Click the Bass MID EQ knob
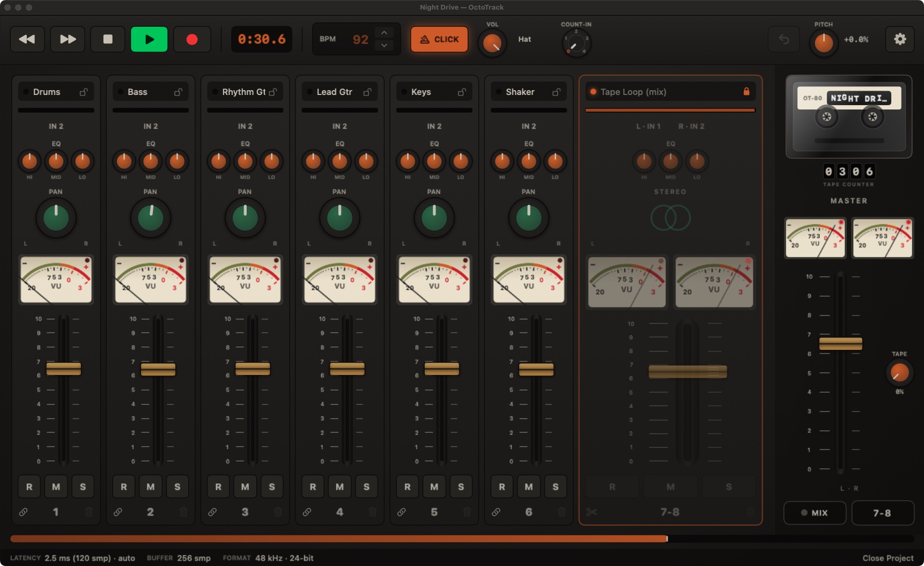 (151, 160)
